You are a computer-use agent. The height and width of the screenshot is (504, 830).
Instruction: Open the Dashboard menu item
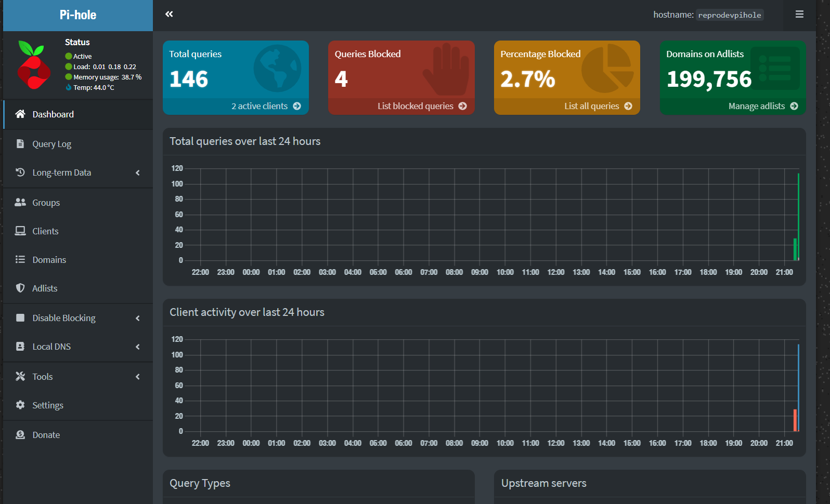[x=53, y=114]
